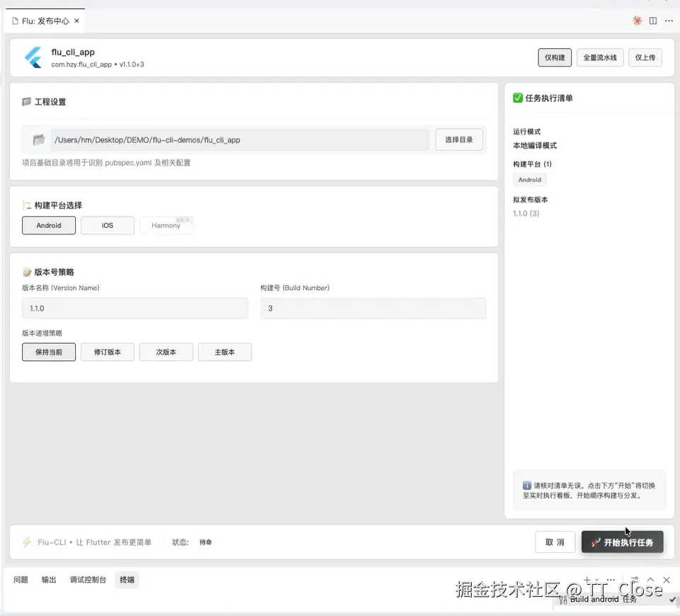Choose the 修订版本 version strategy
Image resolution: width=680 pixels, height=616 pixels.
[x=107, y=352]
